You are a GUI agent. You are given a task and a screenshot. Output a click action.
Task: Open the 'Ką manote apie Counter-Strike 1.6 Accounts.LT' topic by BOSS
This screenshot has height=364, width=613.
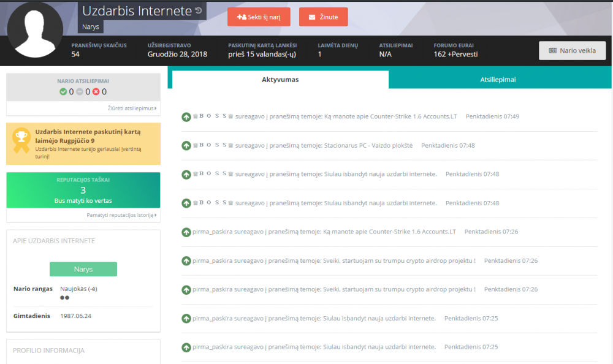pyautogui.click(x=390, y=116)
